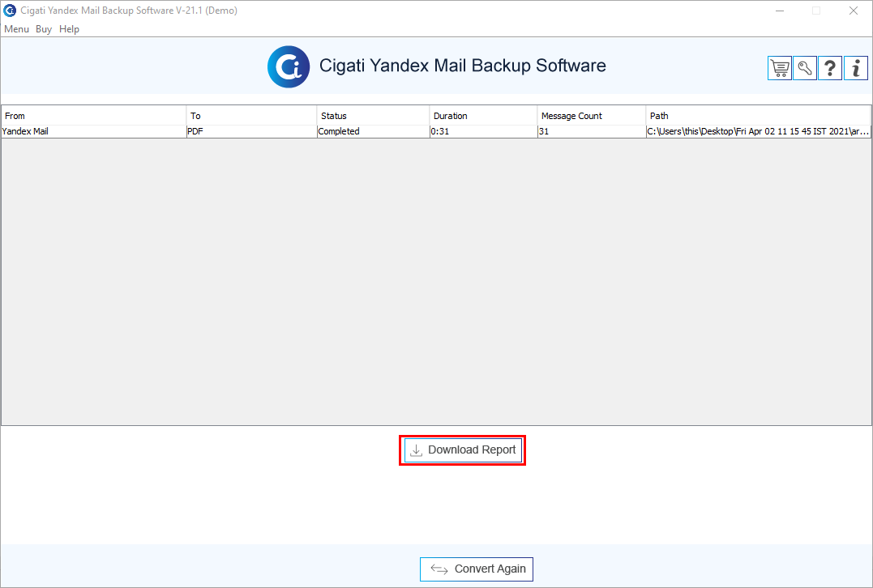This screenshot has width=873, height=588.
Task: Select the From column header
Action: pyautogui.click(x=94, y=116)
